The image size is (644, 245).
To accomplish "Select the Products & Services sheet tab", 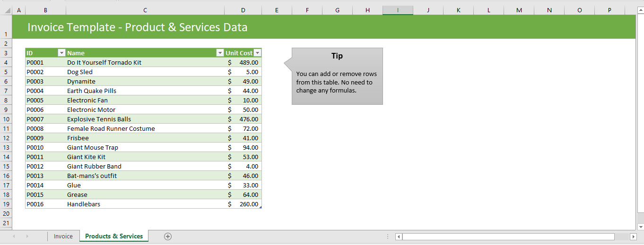I will point(113,236).
